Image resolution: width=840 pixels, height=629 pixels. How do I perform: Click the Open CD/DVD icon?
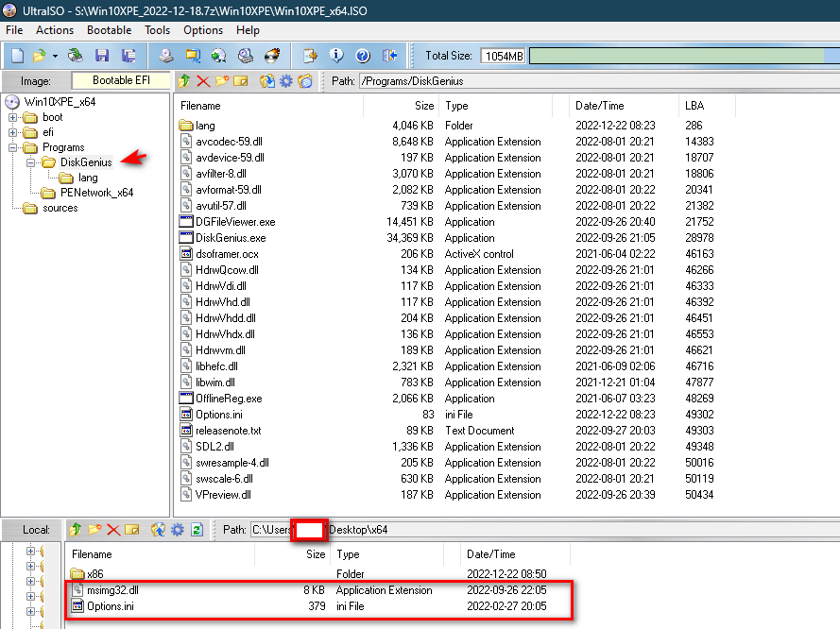point(75,55)
